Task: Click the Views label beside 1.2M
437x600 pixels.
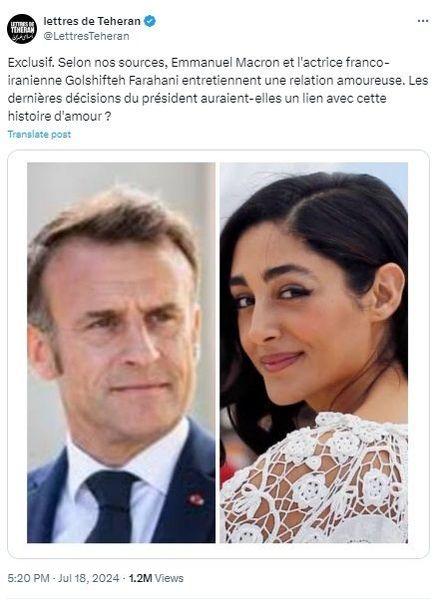Action: click(x=169, y=578)
